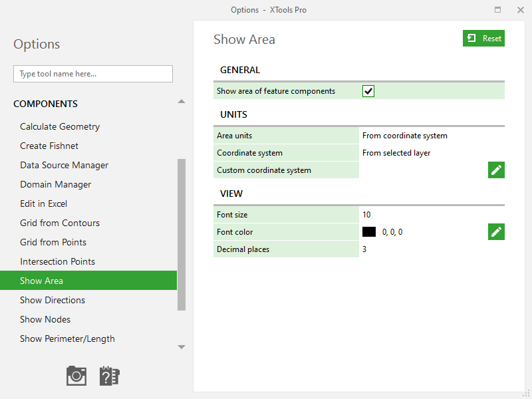This screenshot has width=532, height=399.
Task: Open the Coordinate system dropdown value
Action: [x=432, y=153]
